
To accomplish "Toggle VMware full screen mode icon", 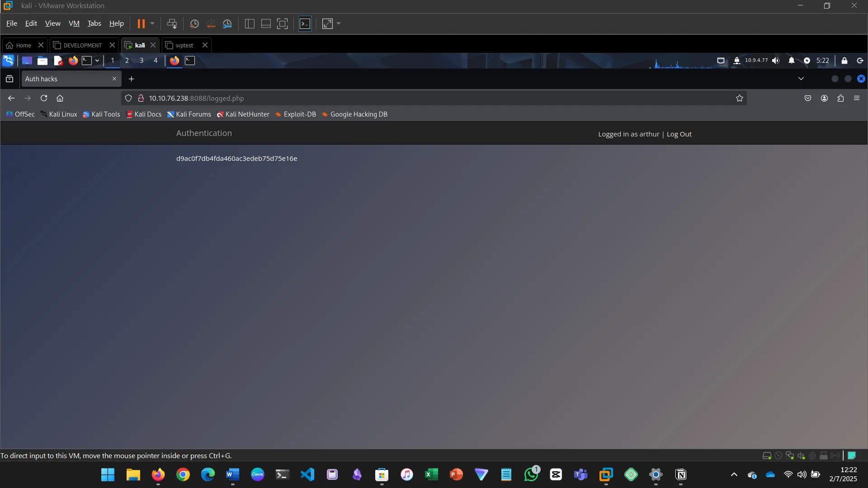I will pos(282,24).
